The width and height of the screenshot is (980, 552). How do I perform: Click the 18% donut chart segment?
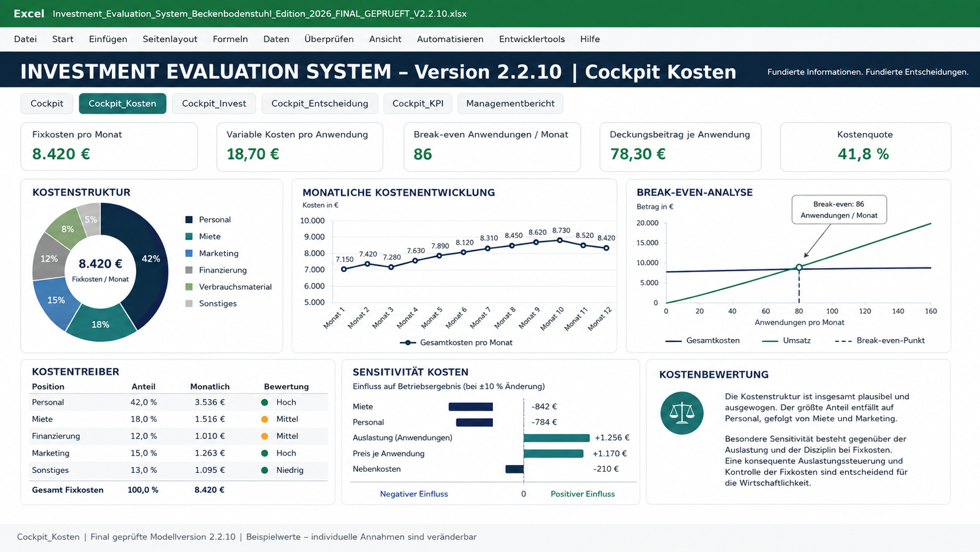[101, 324]
